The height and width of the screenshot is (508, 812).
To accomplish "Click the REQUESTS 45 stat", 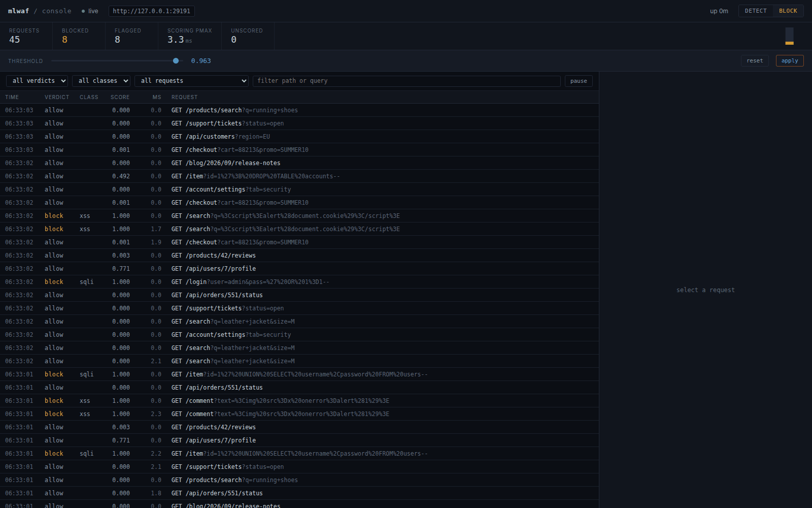I will (x=26, y=36).
